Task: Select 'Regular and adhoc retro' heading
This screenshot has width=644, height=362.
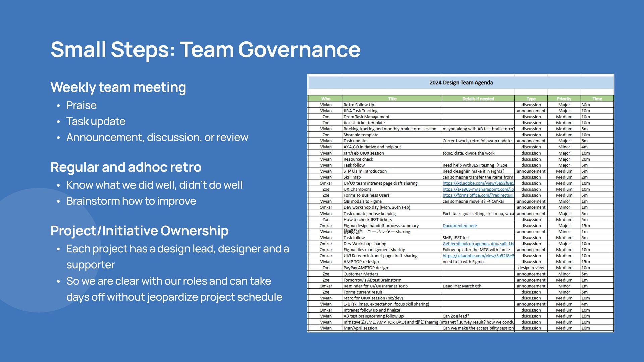Action: coord(126,167)
